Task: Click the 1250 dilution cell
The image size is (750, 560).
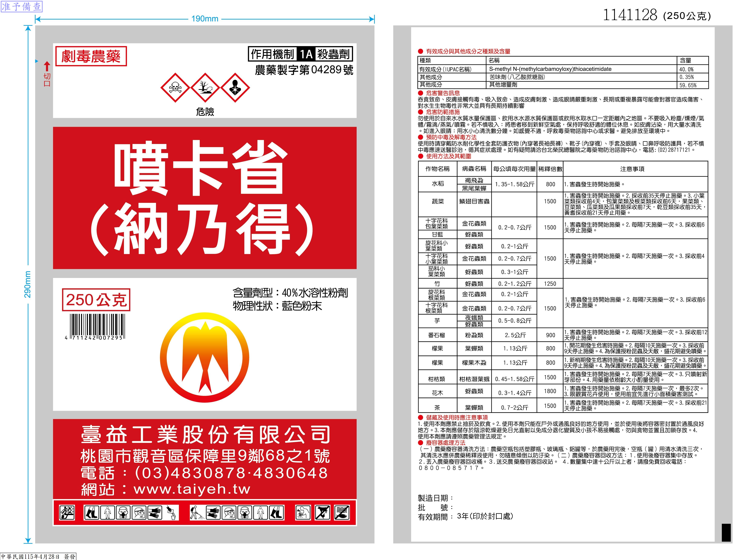Action: coord(550,284)
